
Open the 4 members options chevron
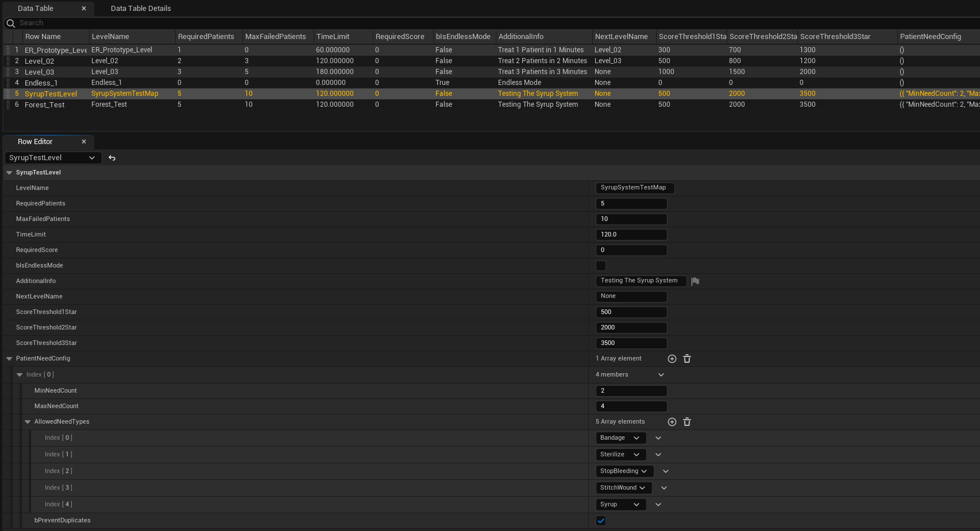pos(661,375)
